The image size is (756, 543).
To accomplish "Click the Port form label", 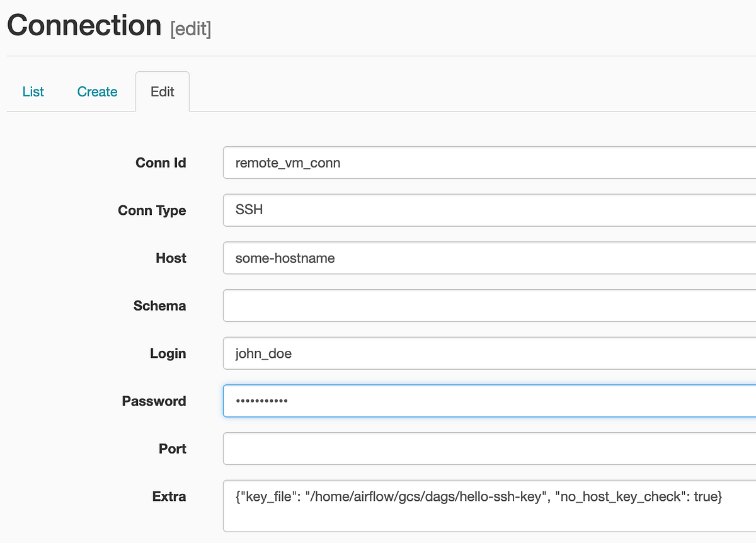I will click(x=173, y=449).
